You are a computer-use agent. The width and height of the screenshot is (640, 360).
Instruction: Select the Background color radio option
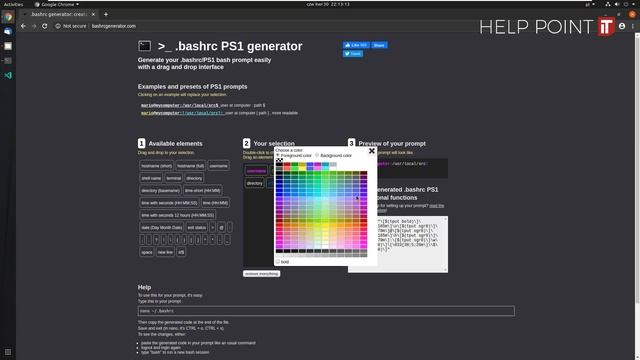317,156
